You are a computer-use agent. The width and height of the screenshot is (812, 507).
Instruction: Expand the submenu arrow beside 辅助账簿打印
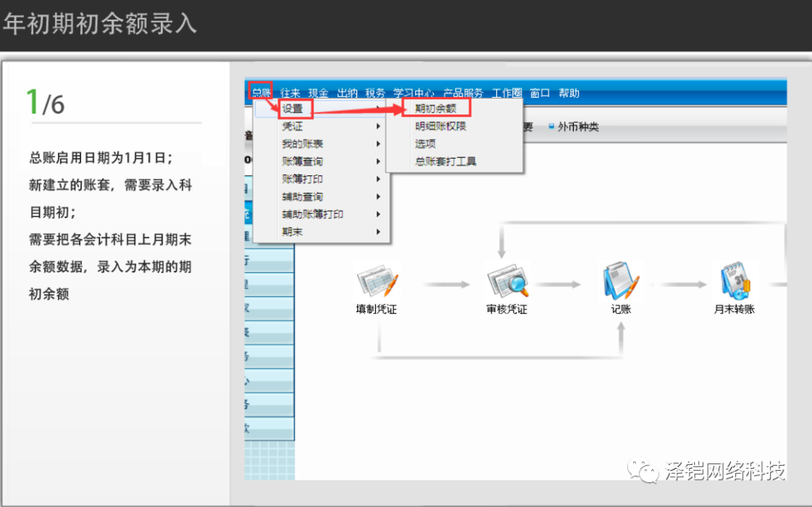(378, 214)
